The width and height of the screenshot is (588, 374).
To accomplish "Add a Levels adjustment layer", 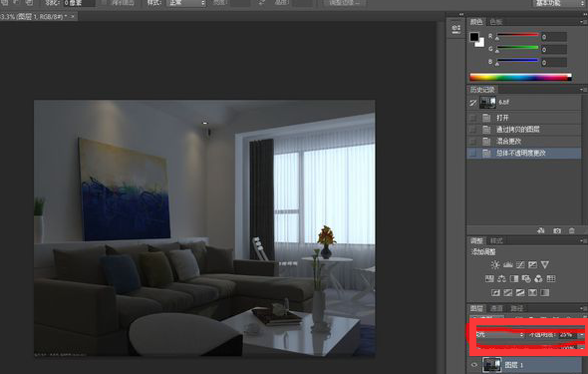I will pyautogui.click(x=507, y=265).
